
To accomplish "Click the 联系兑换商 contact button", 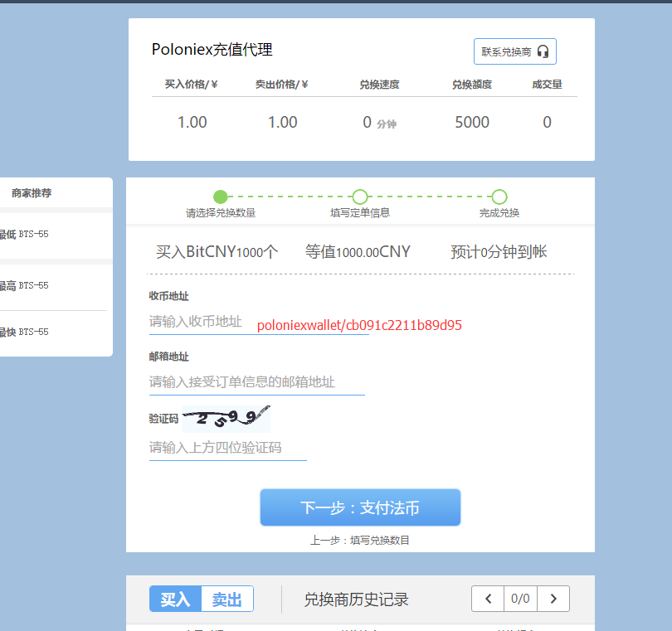I will (514, 51).
